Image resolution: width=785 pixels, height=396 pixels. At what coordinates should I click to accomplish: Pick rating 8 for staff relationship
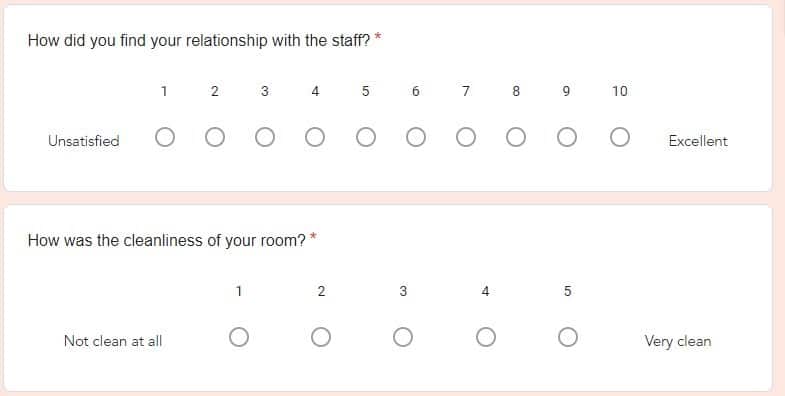[x=516, y=137]
